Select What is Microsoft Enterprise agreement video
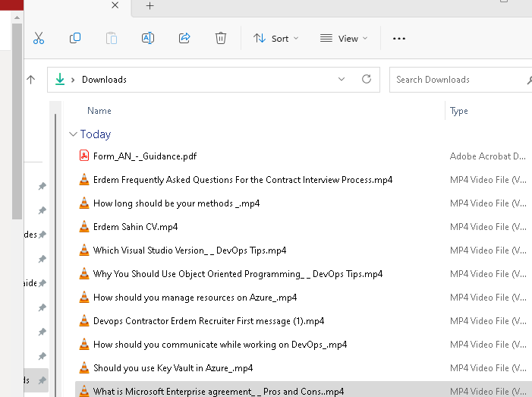The image size is (532, 397). point(219,392)
